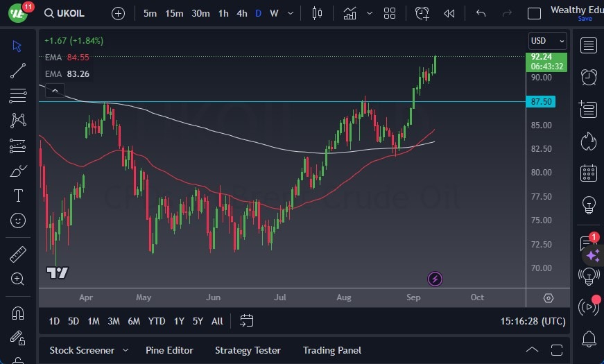The height and width of the screenshot is (364, 604).
Task: Toggle the magnet mode
Action: [18, 313]
